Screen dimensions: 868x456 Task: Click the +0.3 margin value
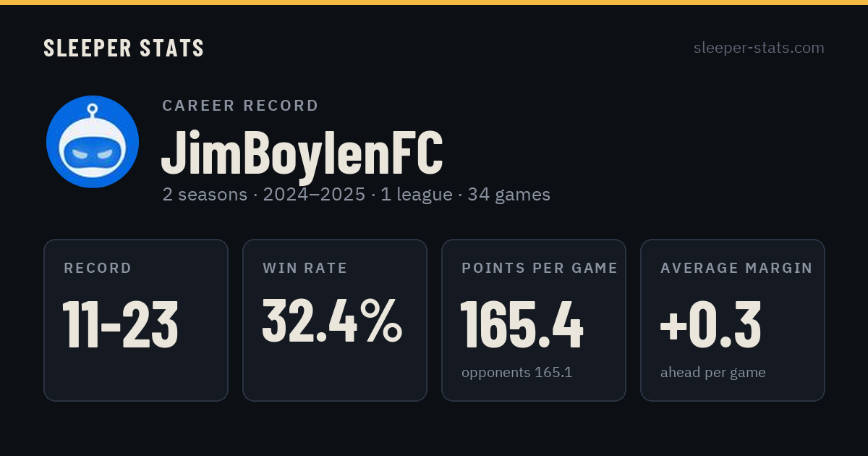pyautogui.click(x=710, y=324)
